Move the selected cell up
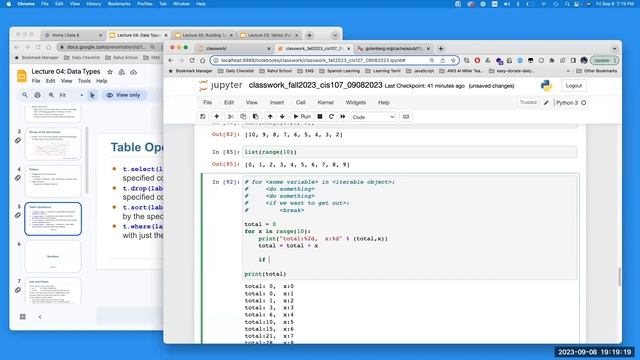The image size is (640, 360). 270,117
